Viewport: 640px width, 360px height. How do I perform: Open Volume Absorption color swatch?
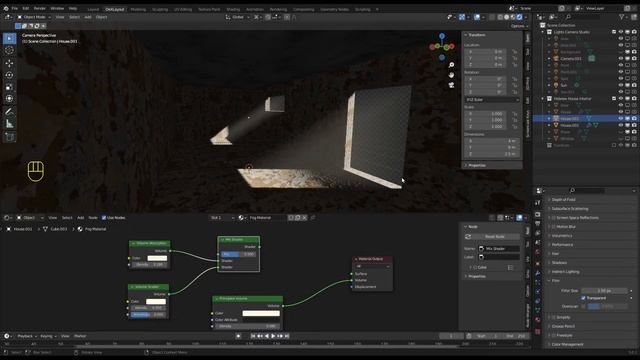(x=157, y=258)
